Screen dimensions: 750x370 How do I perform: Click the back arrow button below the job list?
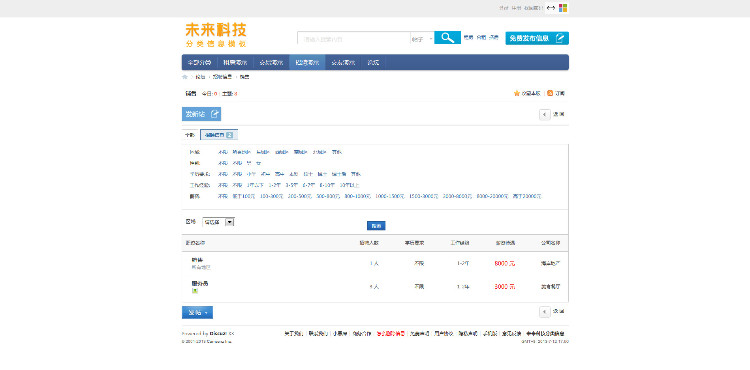tap(545, 312)
